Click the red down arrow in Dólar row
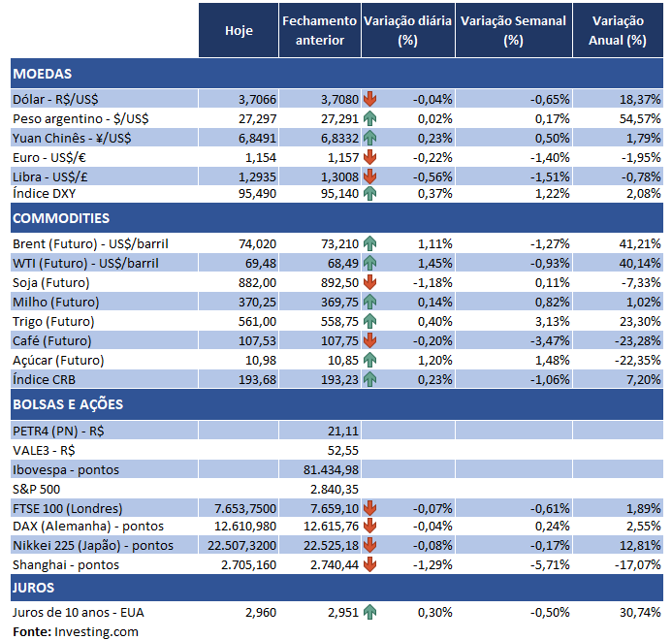The width and height of the screenshot is (672, 640). pos(370,99)
